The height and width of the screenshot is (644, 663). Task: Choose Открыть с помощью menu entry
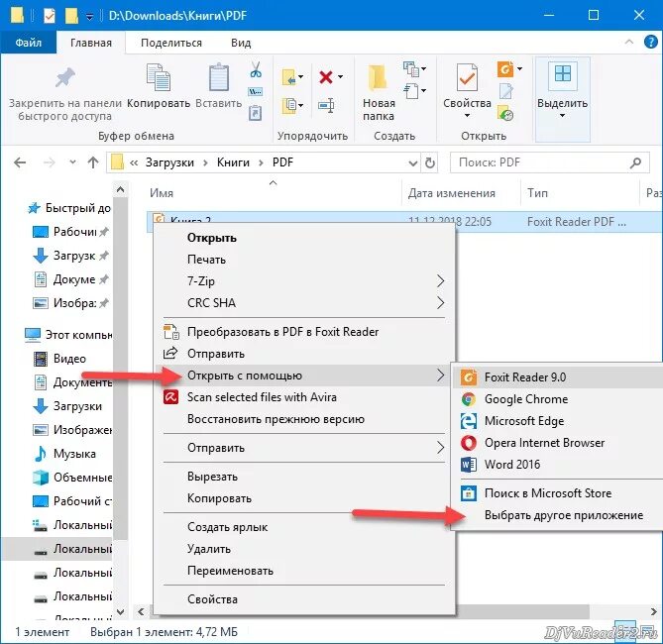pyautogui.click(x=304, y=376)
